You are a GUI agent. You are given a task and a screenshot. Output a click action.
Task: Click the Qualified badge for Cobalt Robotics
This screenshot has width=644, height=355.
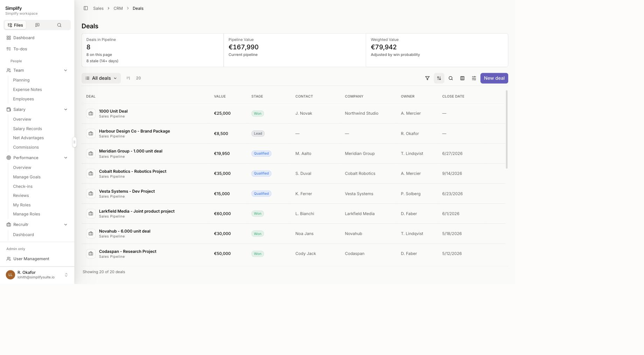261,173
